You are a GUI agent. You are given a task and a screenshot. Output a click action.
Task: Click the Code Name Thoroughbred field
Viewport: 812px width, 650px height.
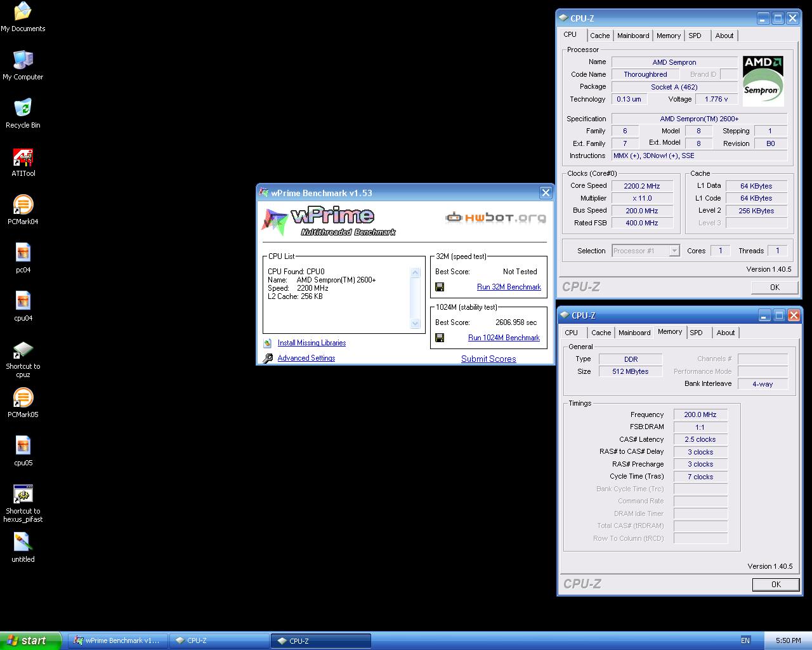point(645,74)
